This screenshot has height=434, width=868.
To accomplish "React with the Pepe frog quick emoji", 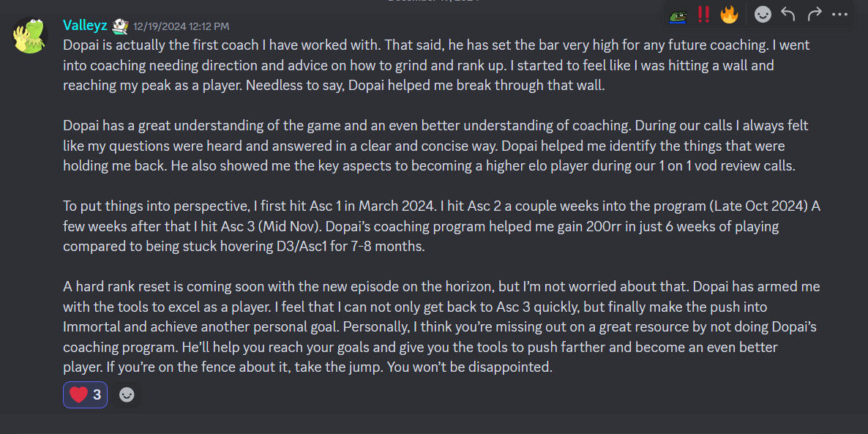I will coord(677,14).
